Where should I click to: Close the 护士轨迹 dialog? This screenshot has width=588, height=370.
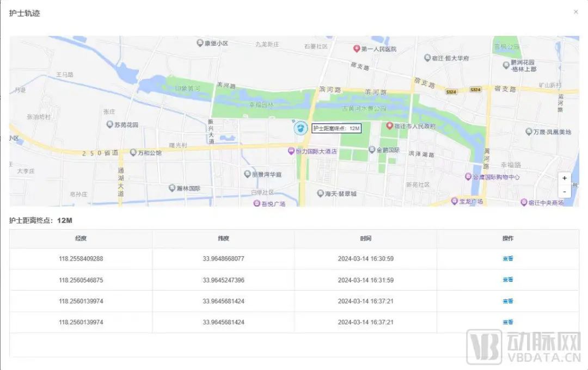575,12
